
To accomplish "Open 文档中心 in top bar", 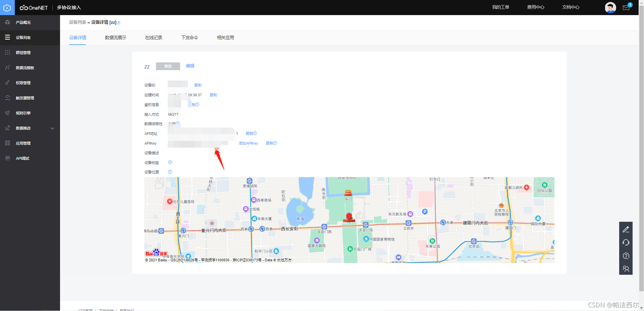I will coord(571,7).
